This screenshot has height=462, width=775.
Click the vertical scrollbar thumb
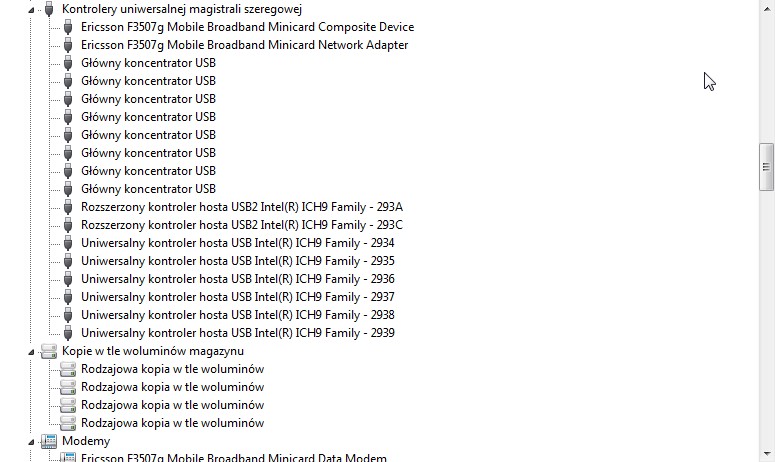(767, 167)
